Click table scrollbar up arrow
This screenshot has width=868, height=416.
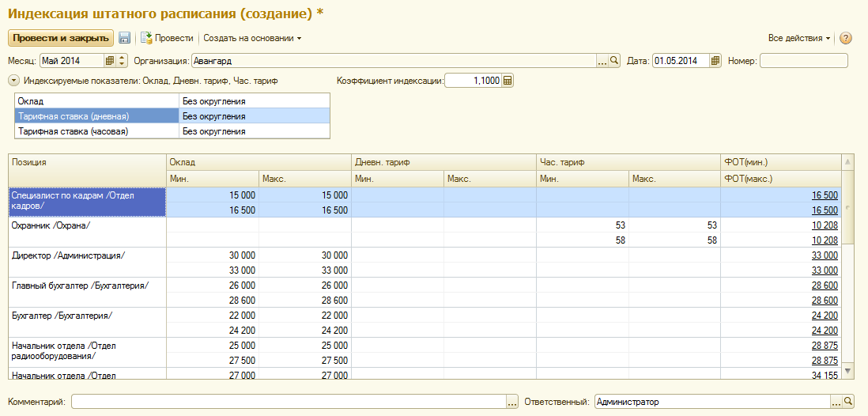(x=847, y=162)
